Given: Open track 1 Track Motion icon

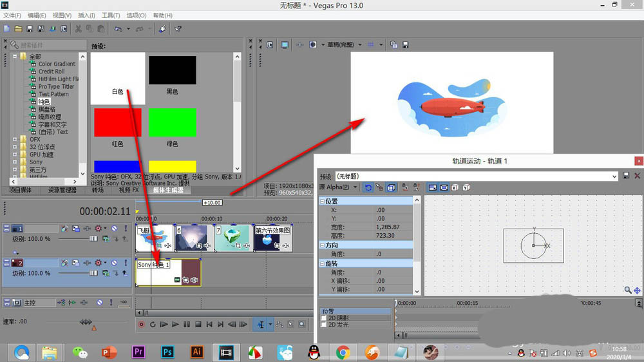Looking at the screenshot, I should (76, 229).
